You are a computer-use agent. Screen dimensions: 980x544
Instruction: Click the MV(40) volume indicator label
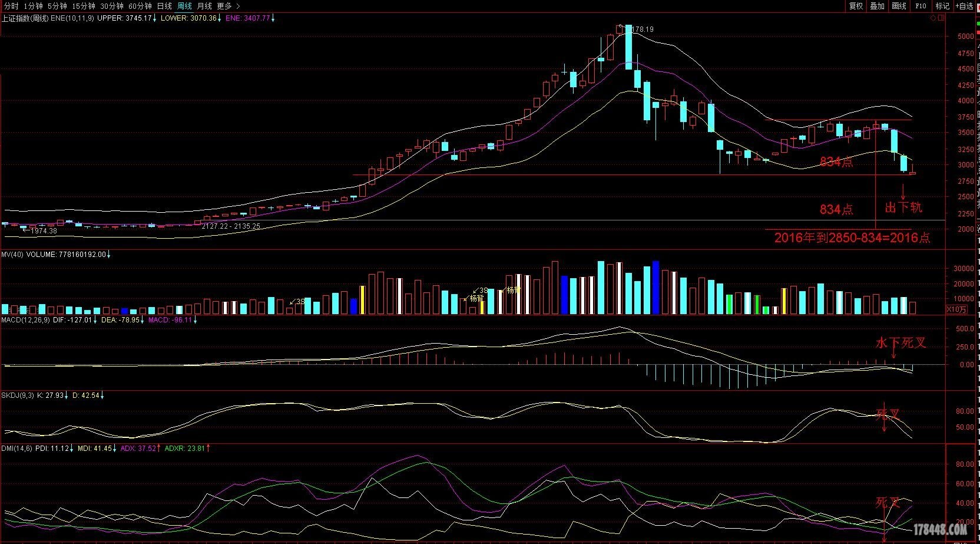point(12,255)
